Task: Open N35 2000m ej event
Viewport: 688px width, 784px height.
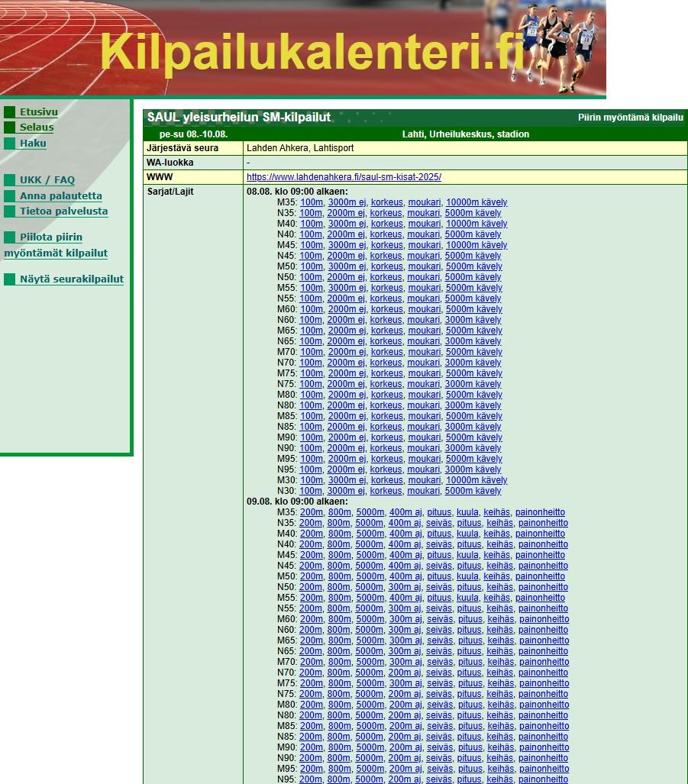Action: 345,213
